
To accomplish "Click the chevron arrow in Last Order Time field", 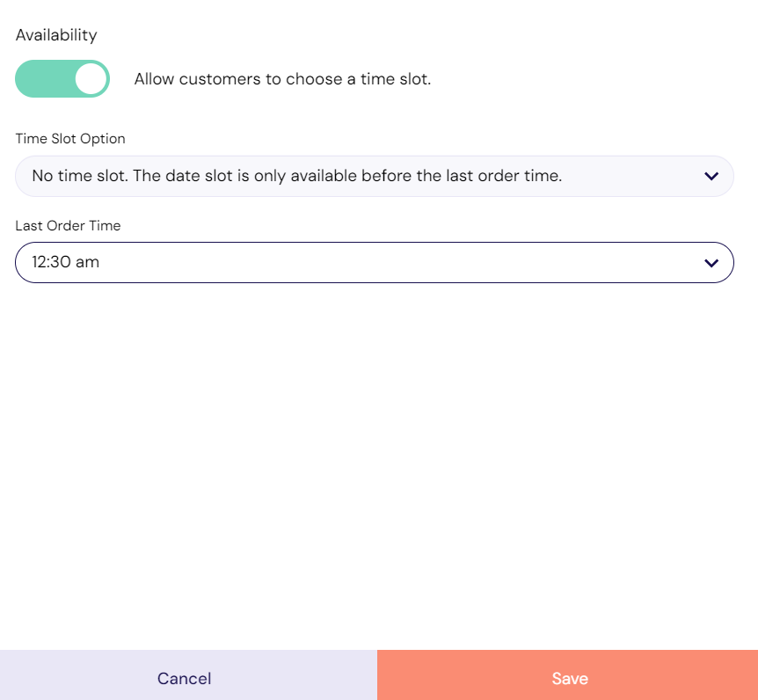I will 711,263.
